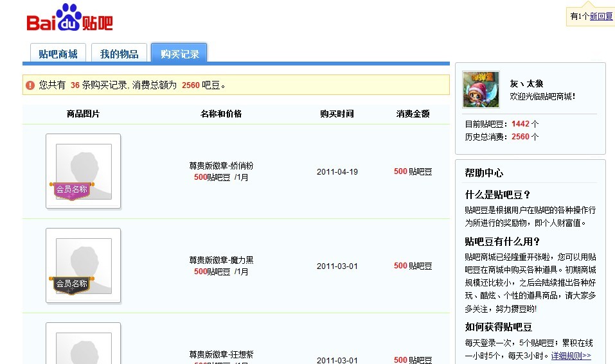Click the username 灰丶太狼
The image size is (615, 364).
[526, 83]
